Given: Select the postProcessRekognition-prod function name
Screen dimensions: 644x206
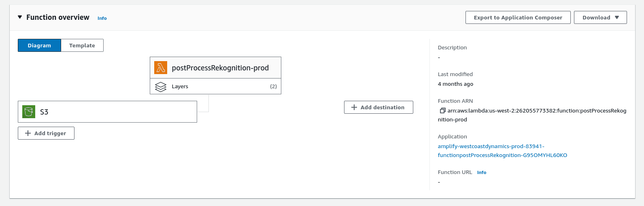Looking at the screenshot, I should point(220,68).
